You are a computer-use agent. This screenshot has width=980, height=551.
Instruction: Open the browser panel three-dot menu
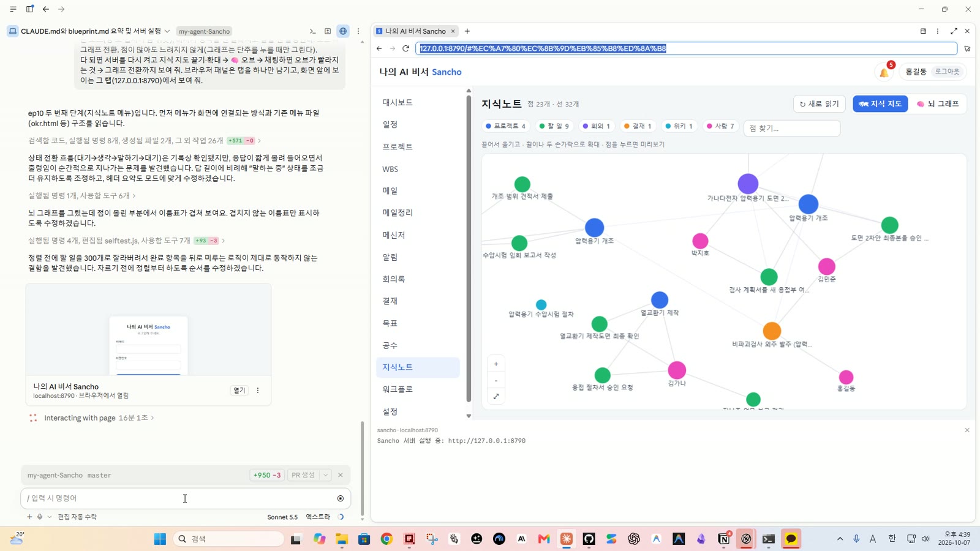click(937, 31)
